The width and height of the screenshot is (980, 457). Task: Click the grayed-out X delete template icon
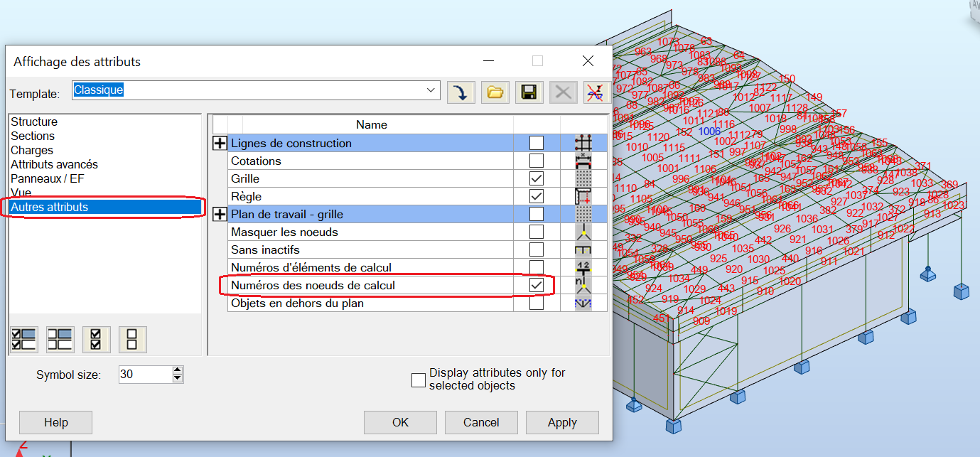[563, 92]
